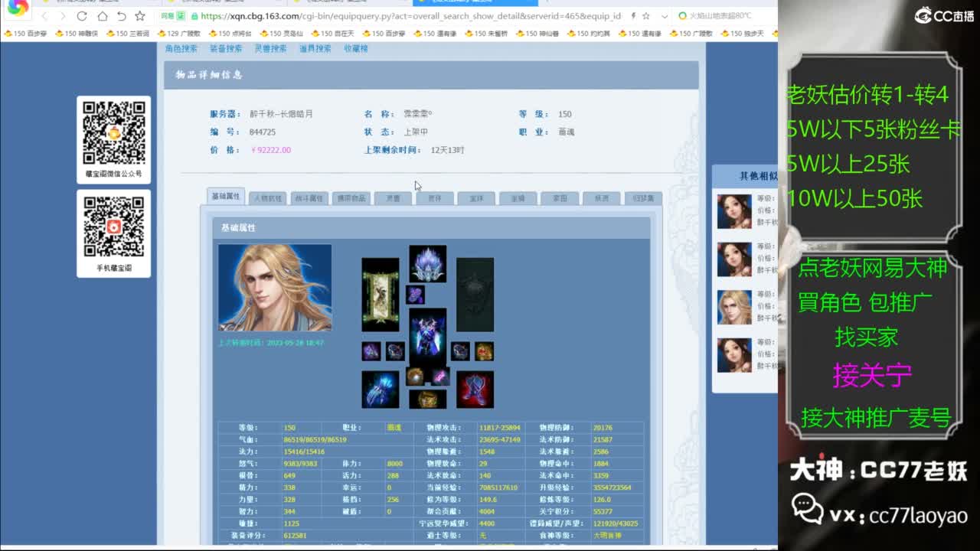This screenshot has height=551, width=980.
Task: Open the browser home page icon
Action: 103,15
